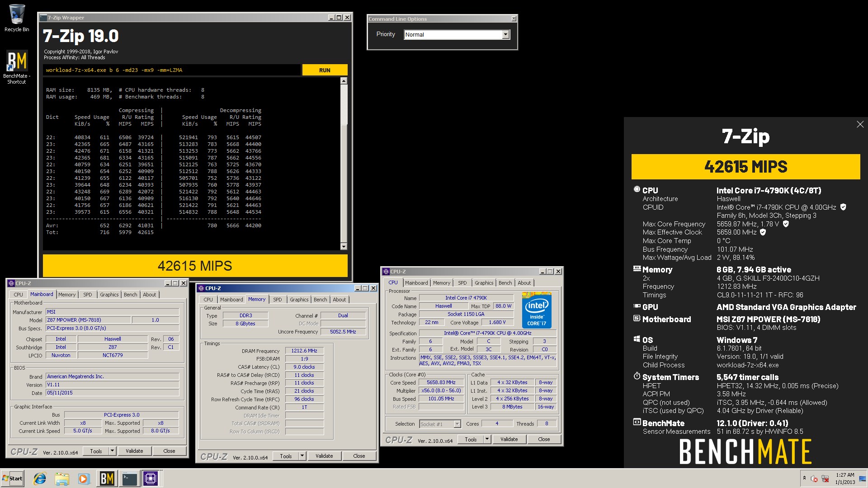This screenshot has width=868, height=488.
Task: Open Memory tab in Mainboard CPU-Z window
Action: [67, 295]
